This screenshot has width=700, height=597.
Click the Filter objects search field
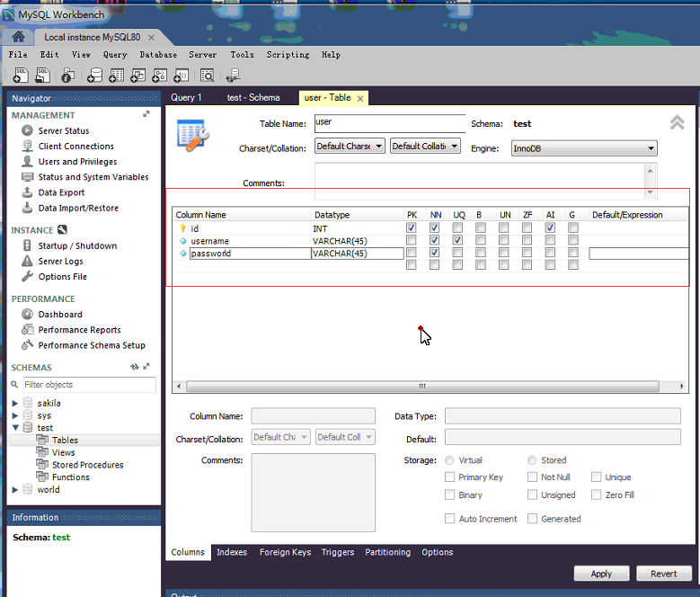(x=89, y=385)
